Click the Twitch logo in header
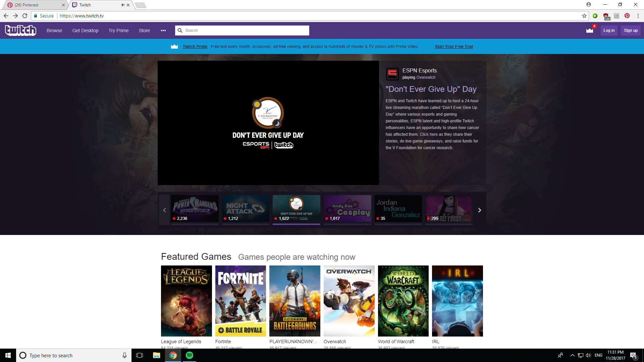This screenshot has width=644, height=362. [20, 30]
